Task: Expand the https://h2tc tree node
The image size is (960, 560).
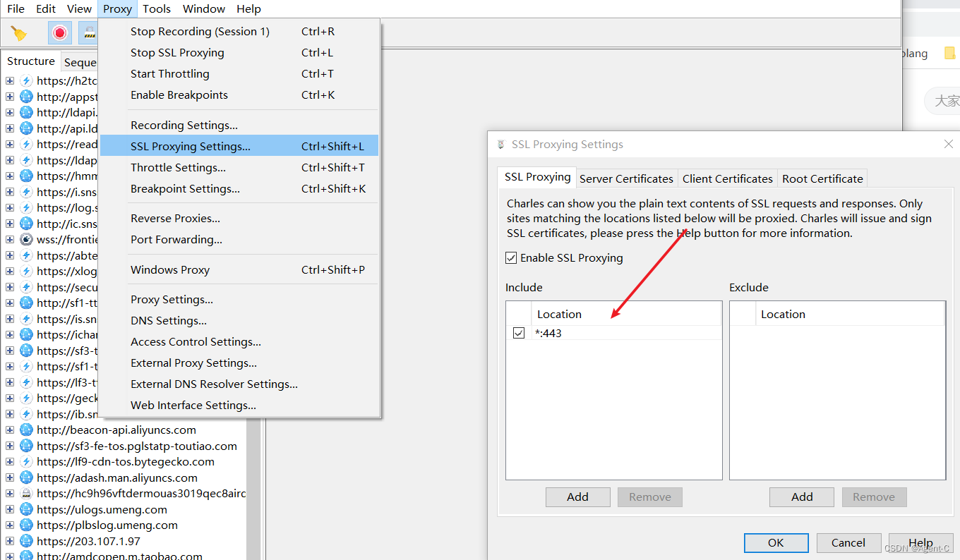Action: tap(10, 80)
